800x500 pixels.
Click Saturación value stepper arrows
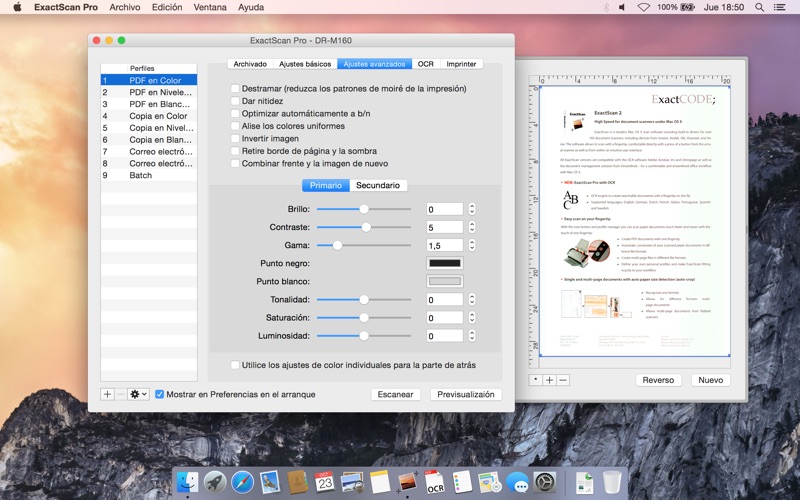pyautogui.click(x=472, y=318)
